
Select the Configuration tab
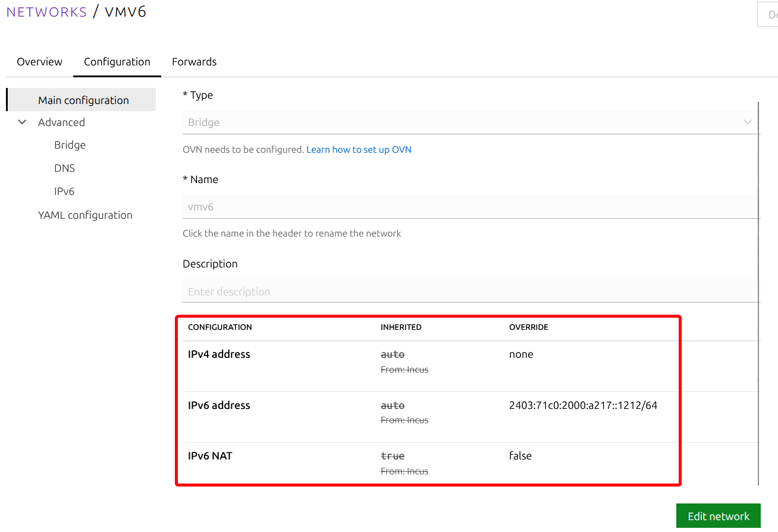click(x=117, y=62)
